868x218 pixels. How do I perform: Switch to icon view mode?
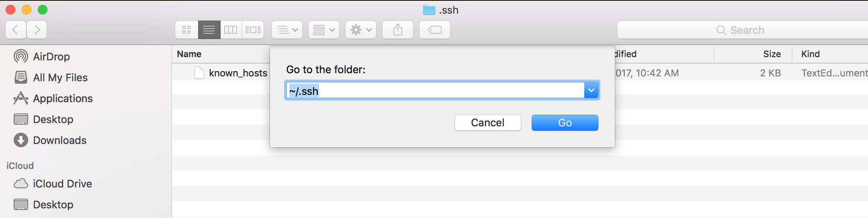[186, 30]
